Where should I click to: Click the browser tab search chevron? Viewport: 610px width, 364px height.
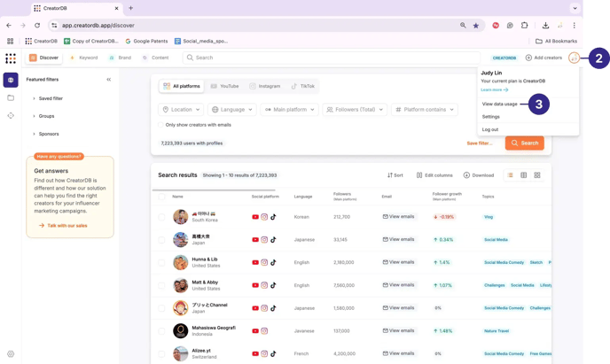575,8
